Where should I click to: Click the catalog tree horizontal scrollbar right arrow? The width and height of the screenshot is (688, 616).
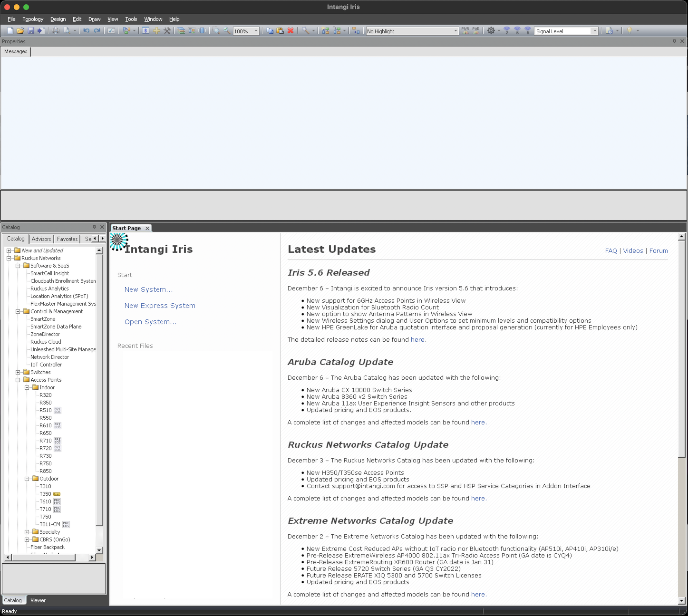[x=92, y=557]
